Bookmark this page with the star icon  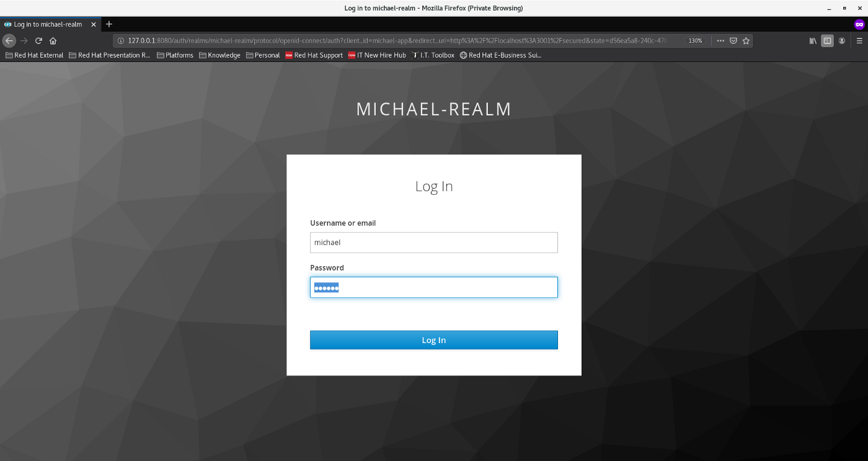[746, 41]
